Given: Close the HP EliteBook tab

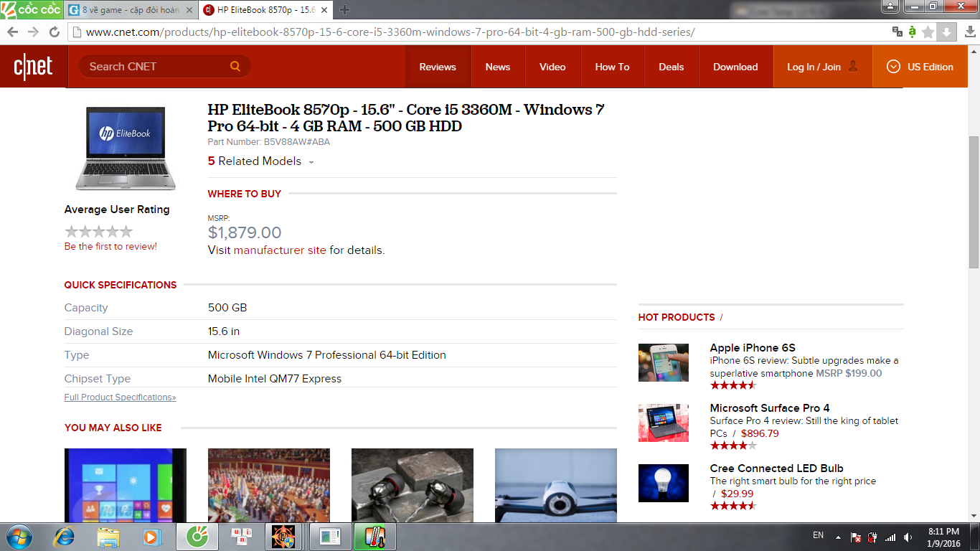Looking at the screenshot, I should [325, 10].
